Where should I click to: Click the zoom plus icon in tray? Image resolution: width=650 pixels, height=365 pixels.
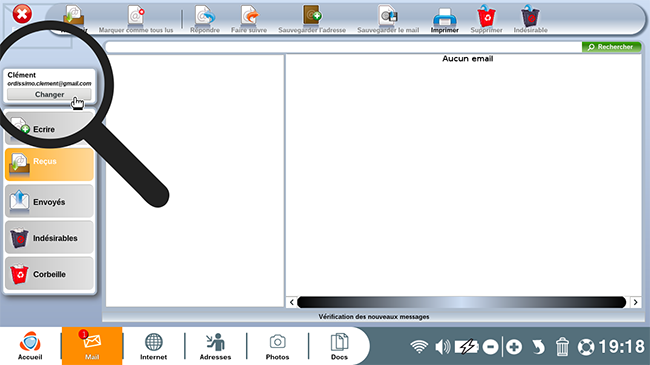pos(514,347)
